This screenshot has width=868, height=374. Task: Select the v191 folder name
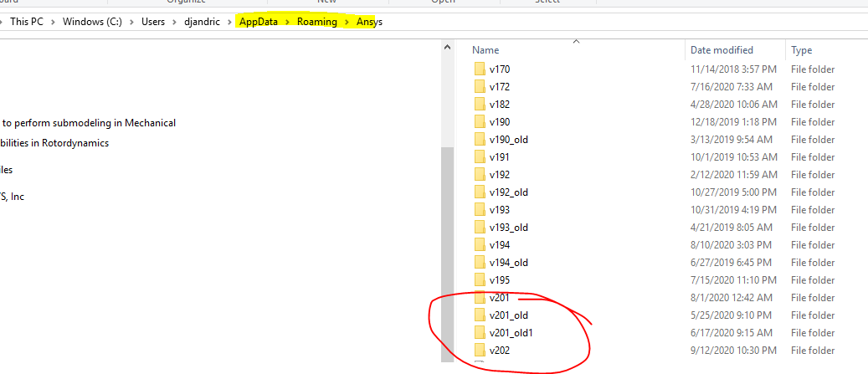tap(500, 157)
